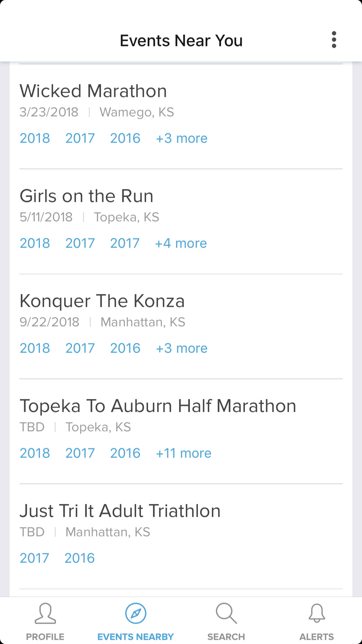The height and width of the screenshot is (644, 362).
Task: Tap the Profile person icon
Action: point(45,614)
